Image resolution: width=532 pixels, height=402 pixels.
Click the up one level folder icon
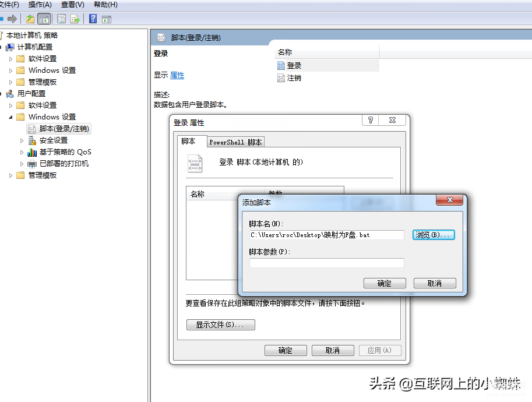click(30, 19)
